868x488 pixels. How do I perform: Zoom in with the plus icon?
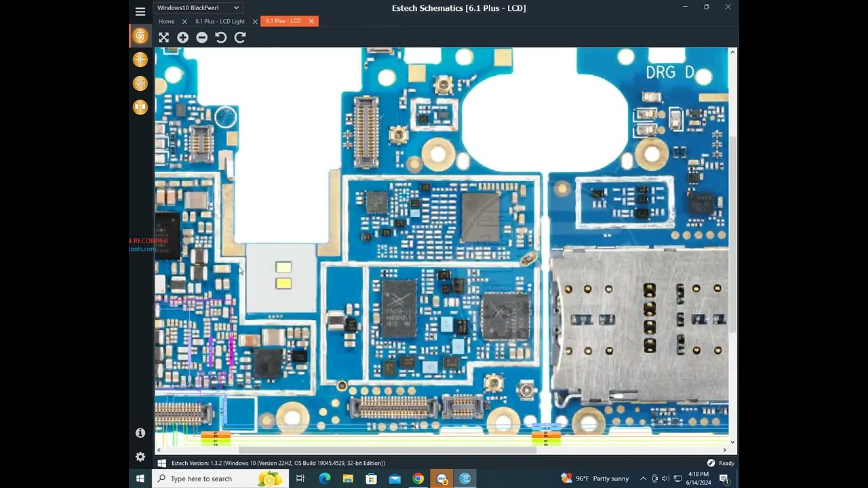coord(182,38)
